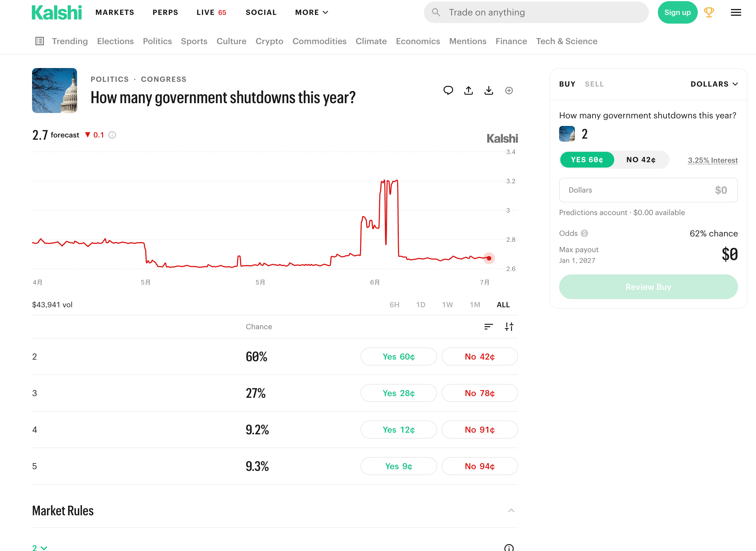756x551 pixels.
Task: Expand the outcome 2 rules dropdown
Action: pos(40,548)
